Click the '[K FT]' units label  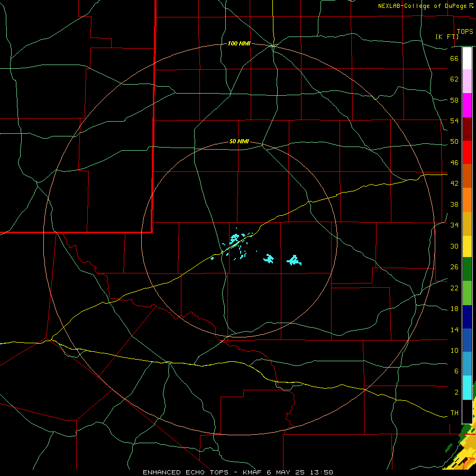coord(447,36)
